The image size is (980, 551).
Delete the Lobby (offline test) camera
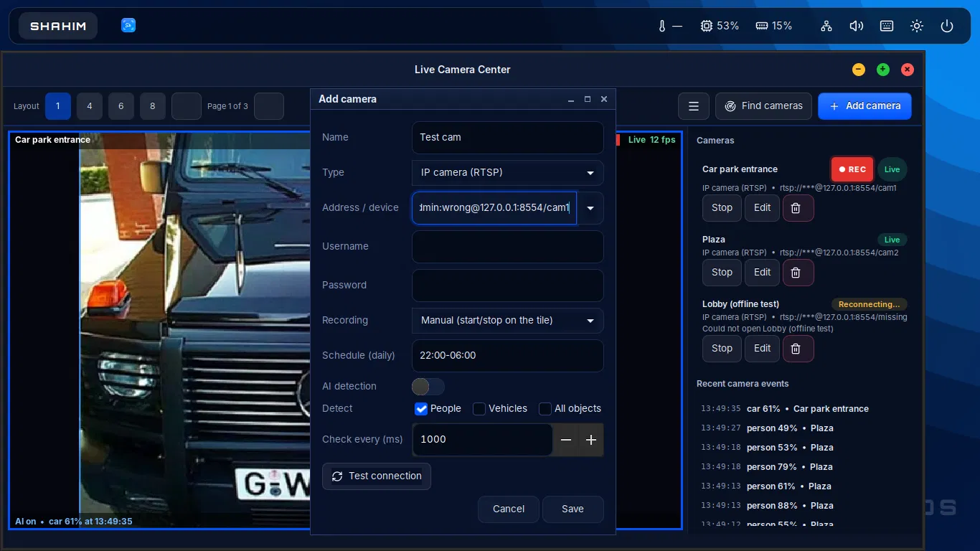(798, 349)
